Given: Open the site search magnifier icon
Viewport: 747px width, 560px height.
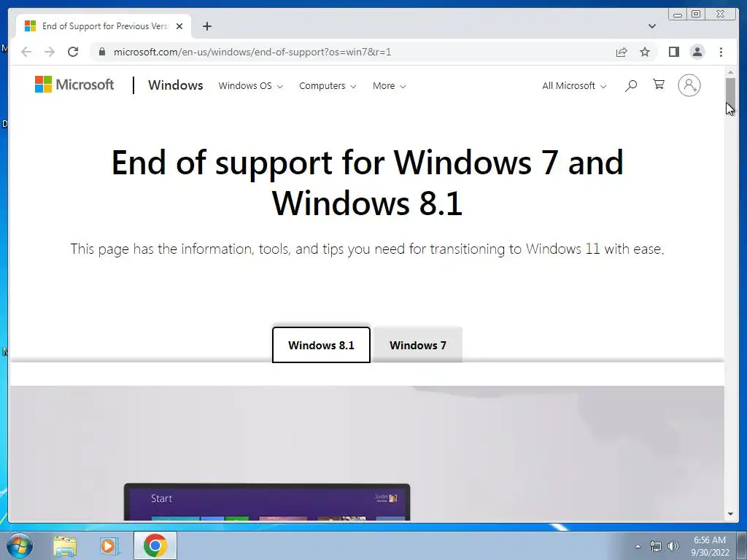Looking at the screenshot, I should click(631, 86).
